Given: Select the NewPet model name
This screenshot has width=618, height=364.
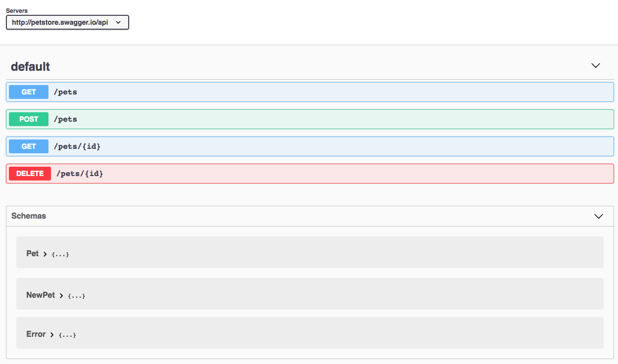Looking at the screenshot, I should coord(41,295).
